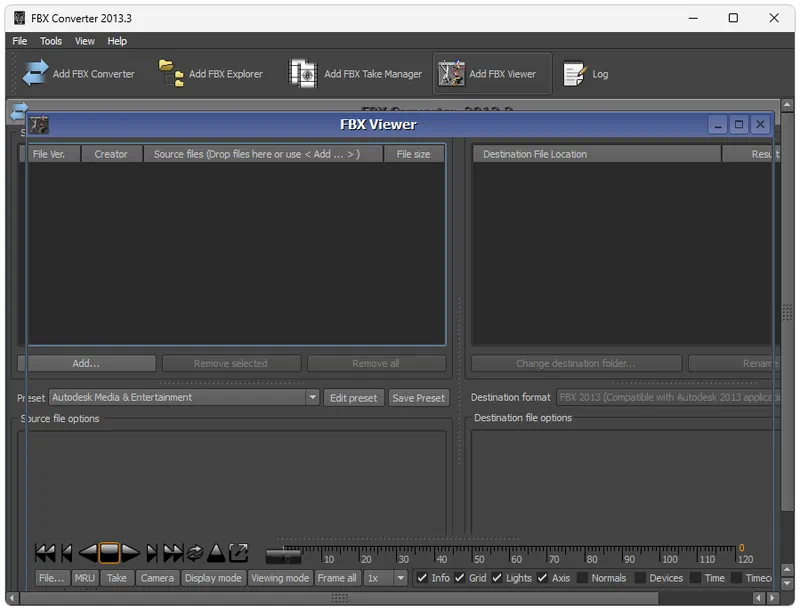Click the Remove selected button
The height and width of the screenshot is (610, 800).
pos(231,364)
